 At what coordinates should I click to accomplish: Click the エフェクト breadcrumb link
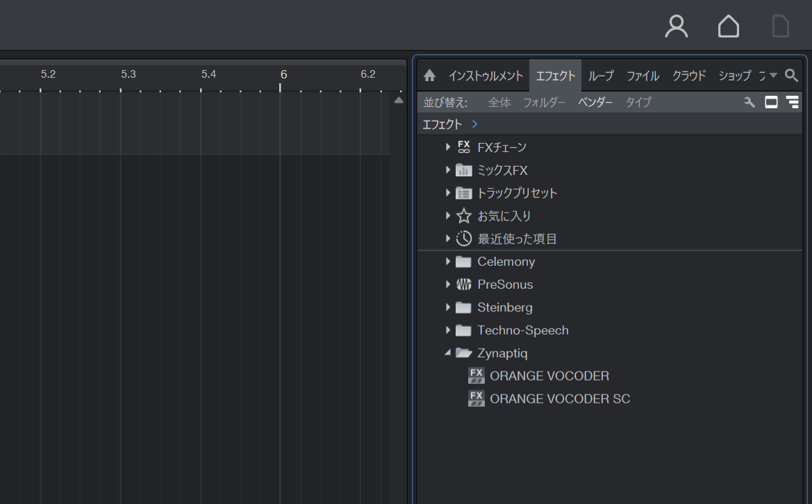click(442, 125)
